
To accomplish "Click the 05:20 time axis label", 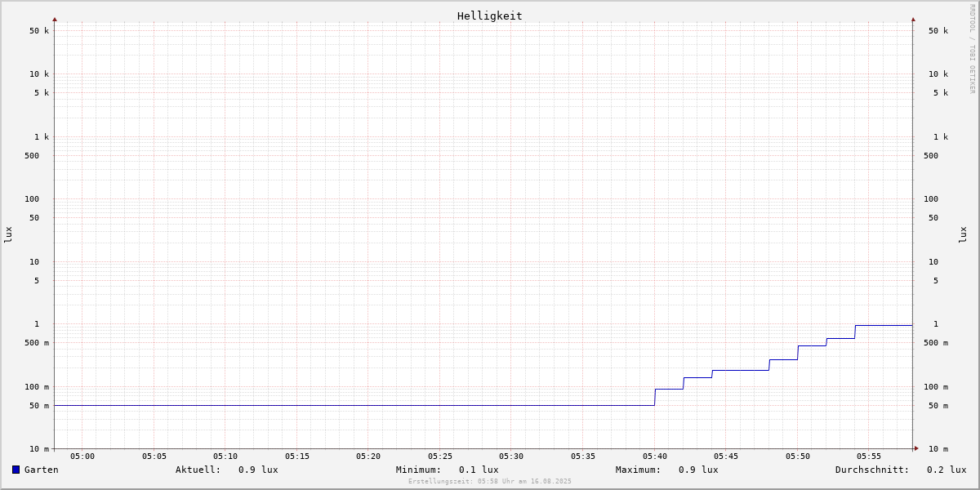I will (x=368, y=457).
